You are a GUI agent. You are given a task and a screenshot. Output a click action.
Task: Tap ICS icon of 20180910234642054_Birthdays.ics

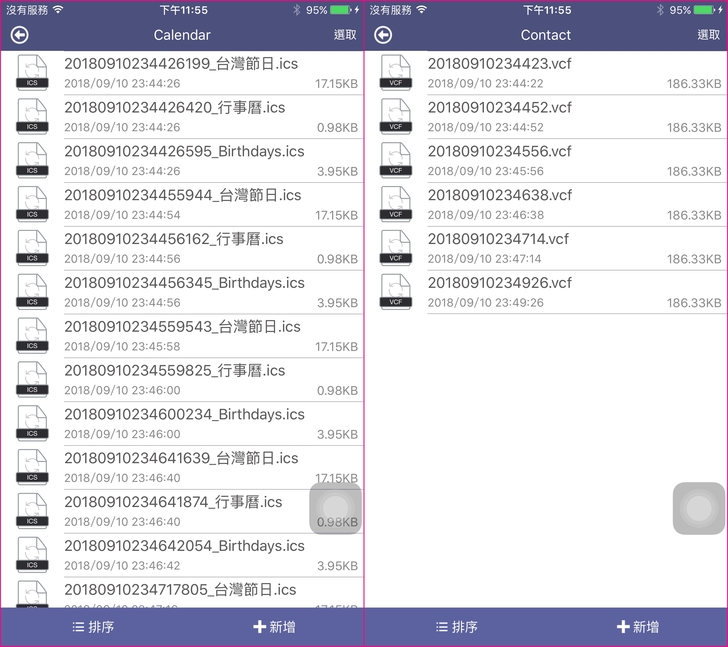click(32, 555)
